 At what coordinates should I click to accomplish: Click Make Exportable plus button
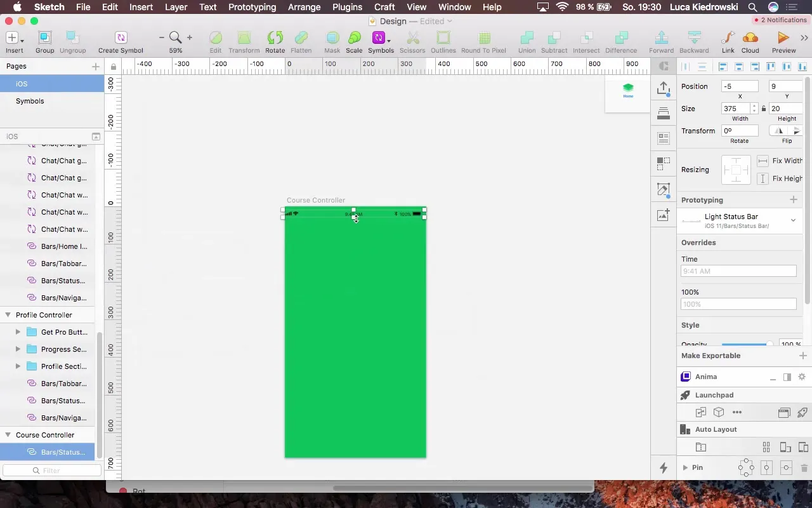[802, 356]
